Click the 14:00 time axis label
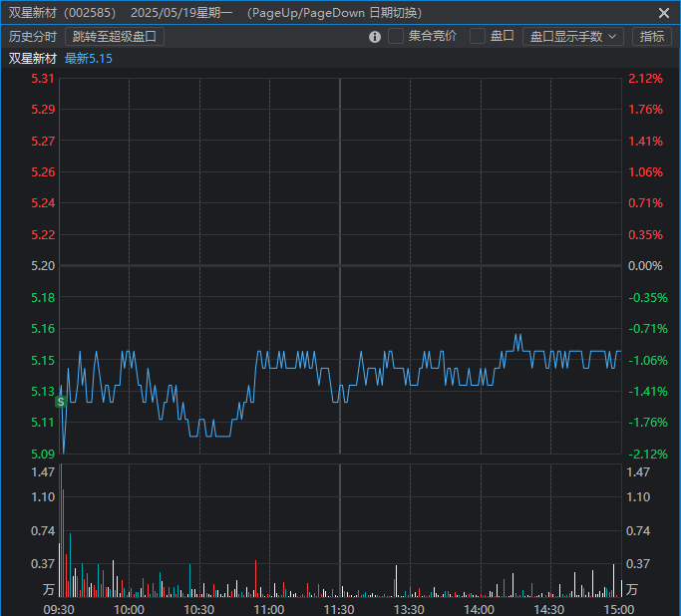The image size is (681, 616). (x=480, y=609)
